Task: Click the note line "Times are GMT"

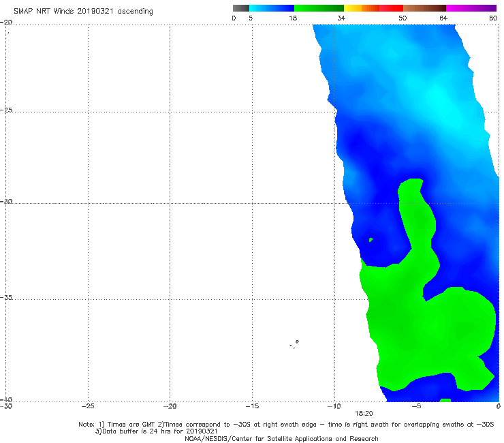Action: [x=130, y=425]
